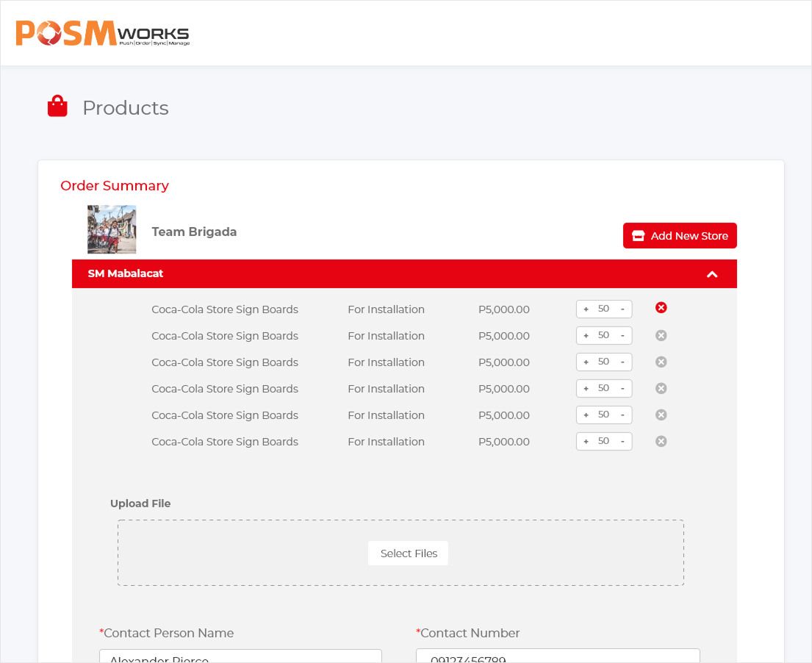This screenshot has width=812, height=663.
Task: Decrease quantity with minus in sixth item row
Action: (x=622, y=441)
